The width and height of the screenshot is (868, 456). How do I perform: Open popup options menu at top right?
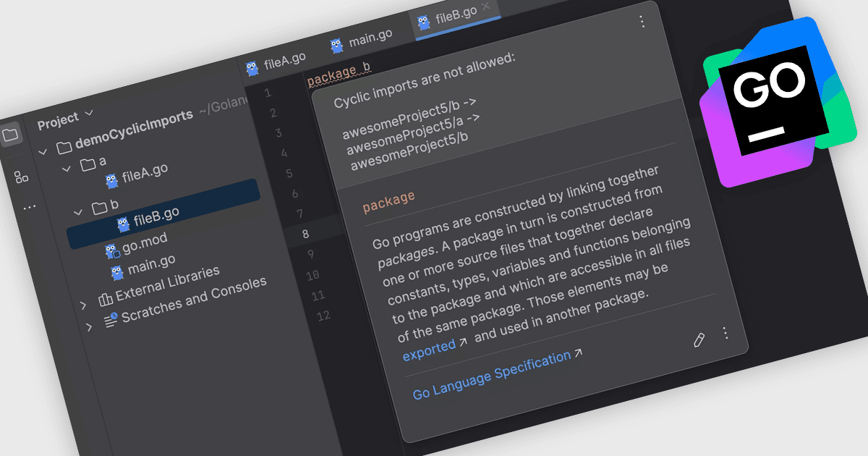642,22
